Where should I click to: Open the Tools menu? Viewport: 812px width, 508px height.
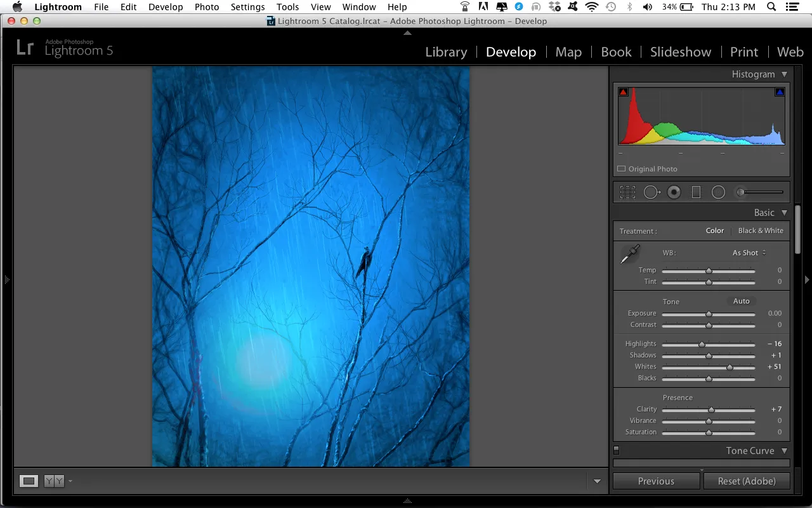[287, 7]
